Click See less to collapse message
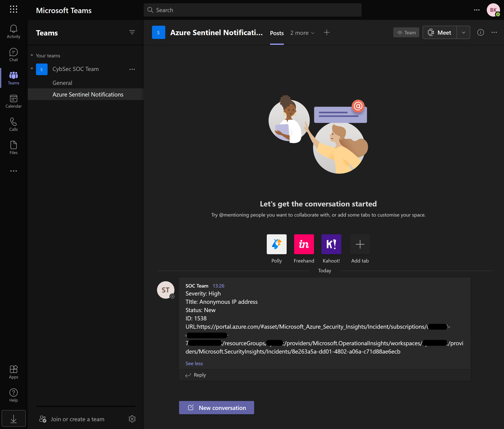 (194, 363)
